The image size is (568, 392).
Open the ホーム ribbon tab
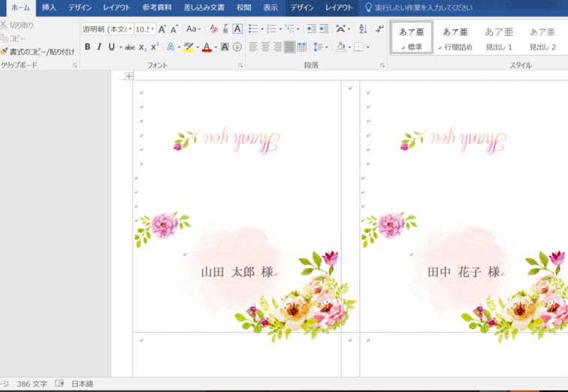coord(20,8)
